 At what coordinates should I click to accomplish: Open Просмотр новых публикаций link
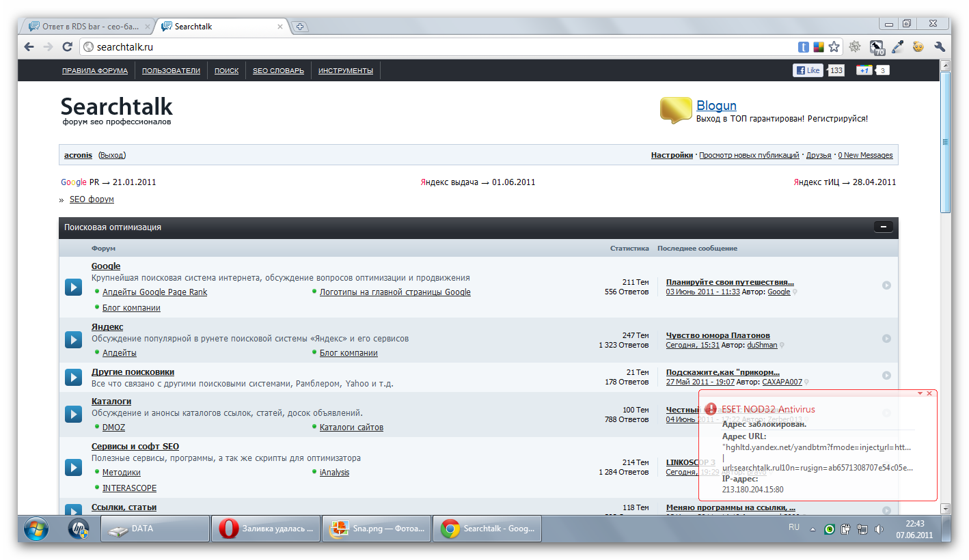[x=749, y=155]
